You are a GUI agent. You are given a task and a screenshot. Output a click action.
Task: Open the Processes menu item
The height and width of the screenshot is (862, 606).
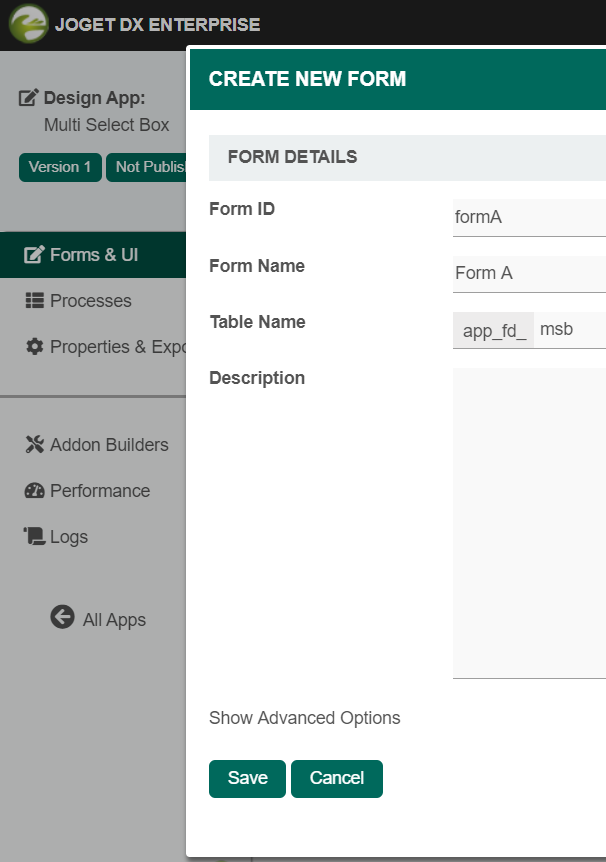(x=90, y=301)
